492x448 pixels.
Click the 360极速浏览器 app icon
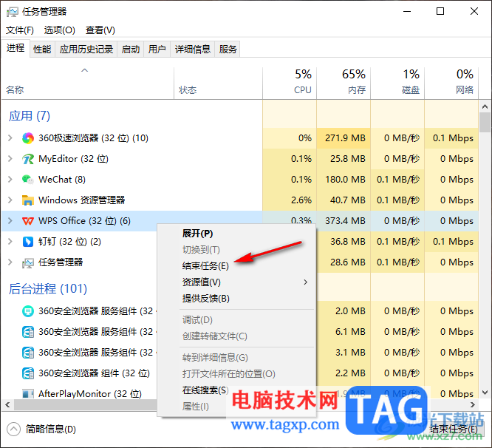(28, 138)
